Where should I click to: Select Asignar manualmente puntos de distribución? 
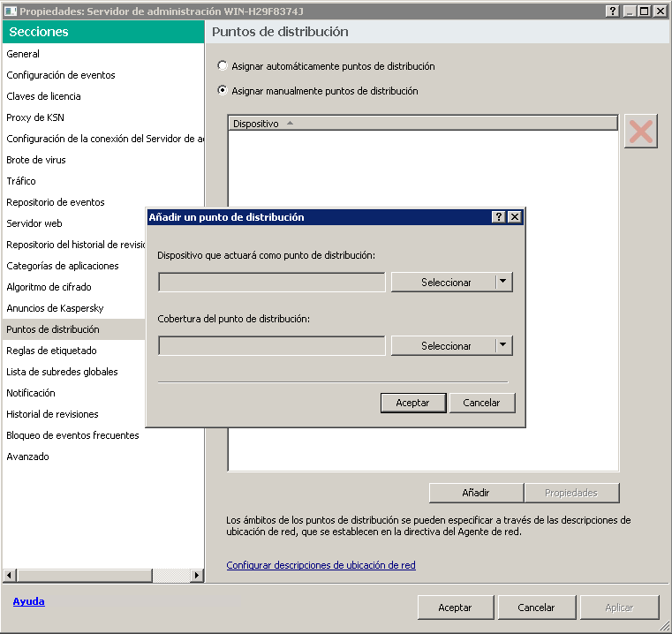coord(222,90)
